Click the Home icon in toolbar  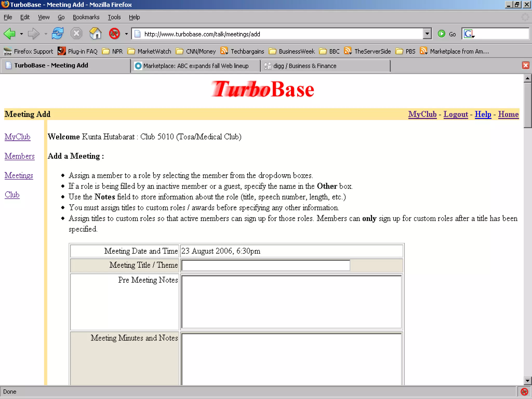coord(95,34)
